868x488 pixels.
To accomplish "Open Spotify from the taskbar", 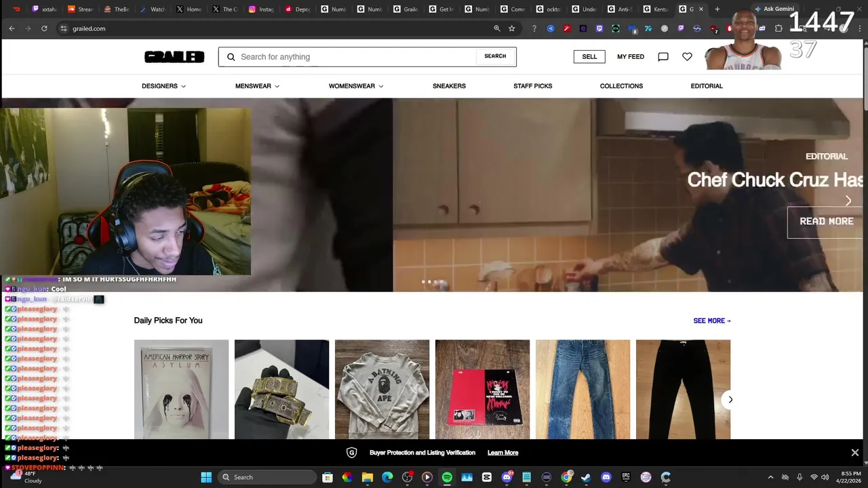I will click(447, 477).
